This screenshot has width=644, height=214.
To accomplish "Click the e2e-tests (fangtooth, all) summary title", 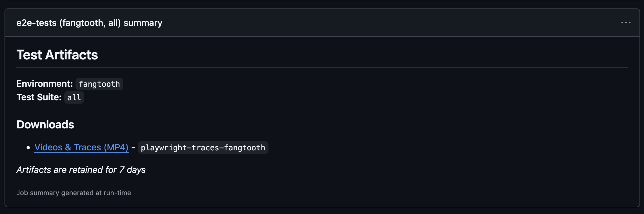I will (x=89, y=23).
